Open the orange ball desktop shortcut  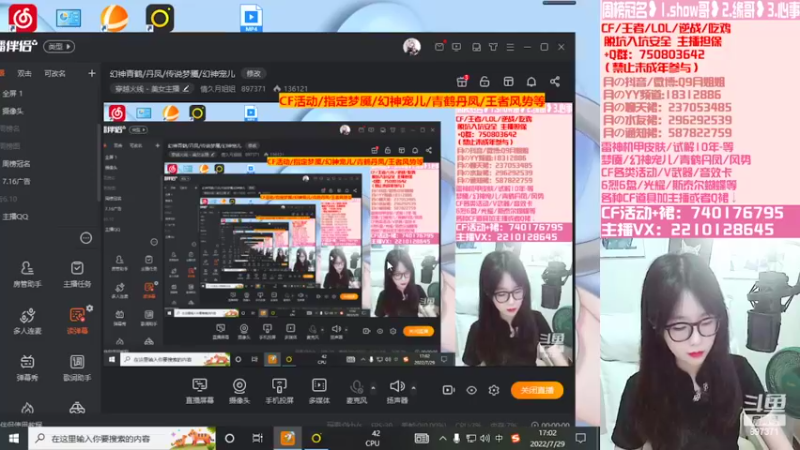coord(114,18)
